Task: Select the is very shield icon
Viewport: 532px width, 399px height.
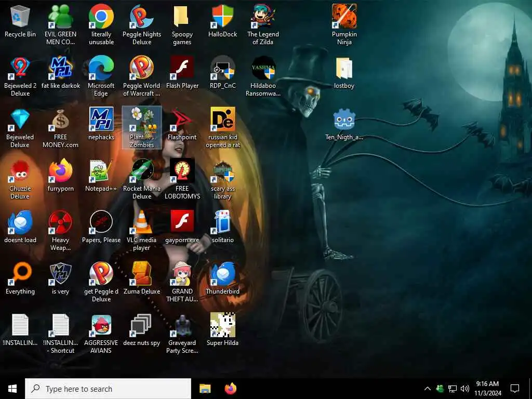Action: tap(60, 278)
